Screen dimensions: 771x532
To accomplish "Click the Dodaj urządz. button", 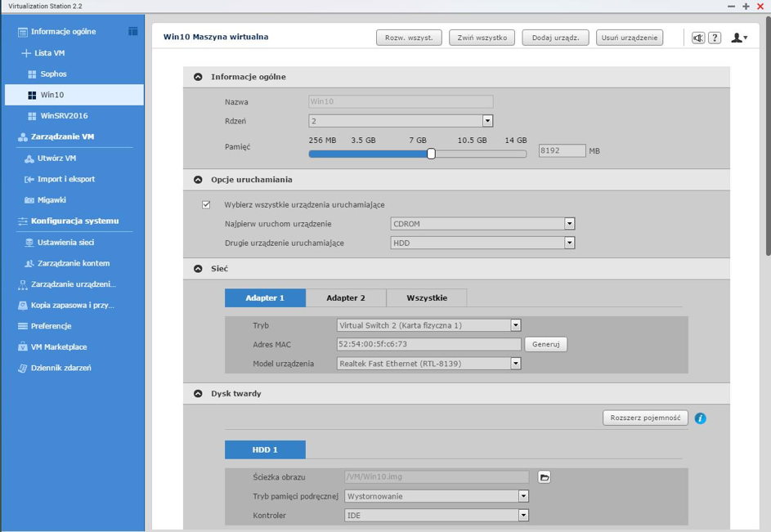I will click(555, 38).
